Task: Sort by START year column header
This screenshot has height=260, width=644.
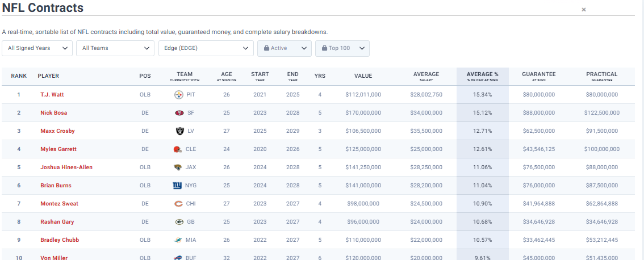Action: [260, 77]
